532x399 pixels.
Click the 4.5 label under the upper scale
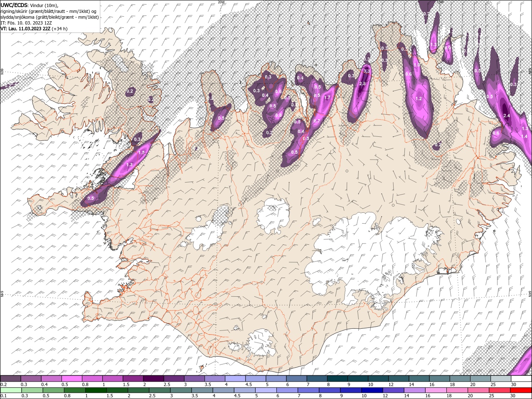click(x=249, y=384)
